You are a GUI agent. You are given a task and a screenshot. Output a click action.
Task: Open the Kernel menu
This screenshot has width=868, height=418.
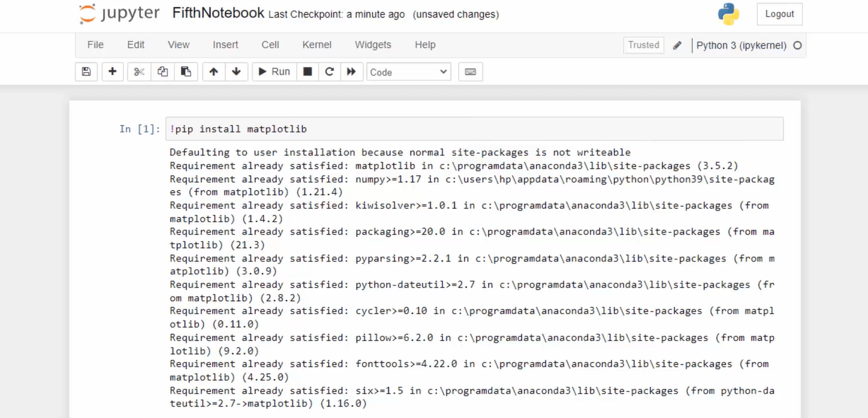[316, 45]
